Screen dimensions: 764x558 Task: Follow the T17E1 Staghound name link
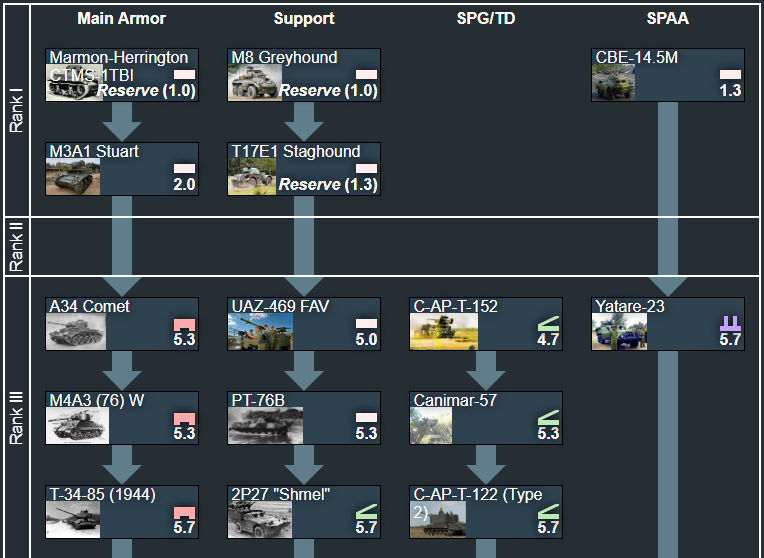tap(296, 152)
